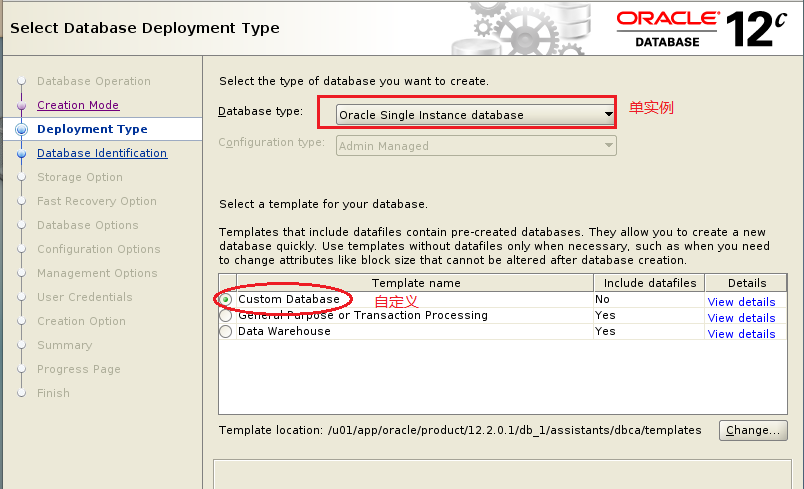
Task: View details for Data Warehouse template
Action: pos(741,334)
